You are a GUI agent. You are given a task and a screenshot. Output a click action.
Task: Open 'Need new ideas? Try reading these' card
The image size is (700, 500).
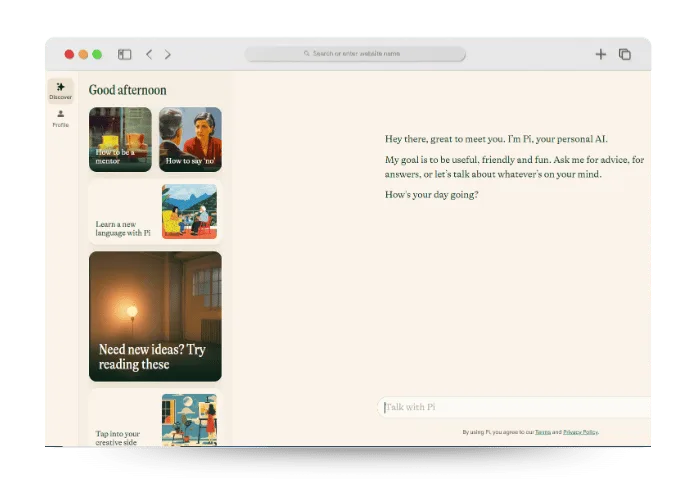(155, 316)
